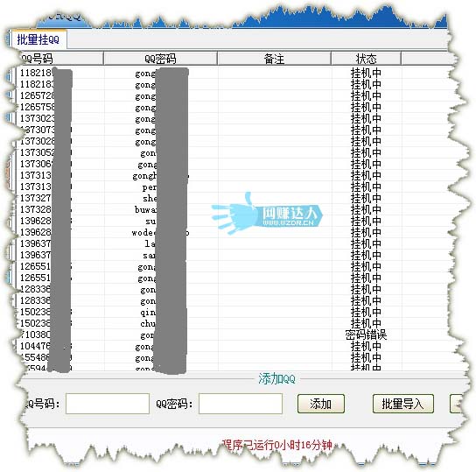
Task: Click the 程序已运行0小时16分钟 runtime text
Action: click(276, 445)
